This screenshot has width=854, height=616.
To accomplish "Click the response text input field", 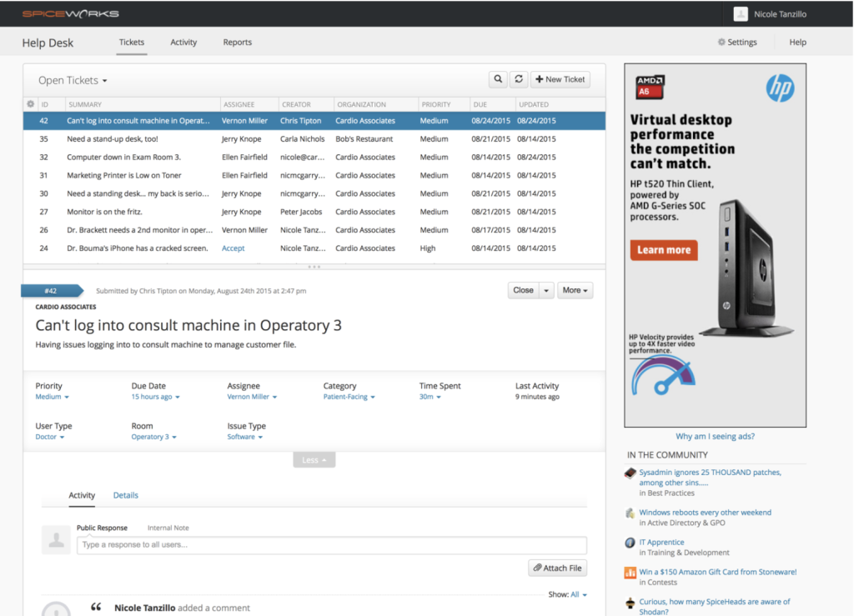I will tap(331, 545).
